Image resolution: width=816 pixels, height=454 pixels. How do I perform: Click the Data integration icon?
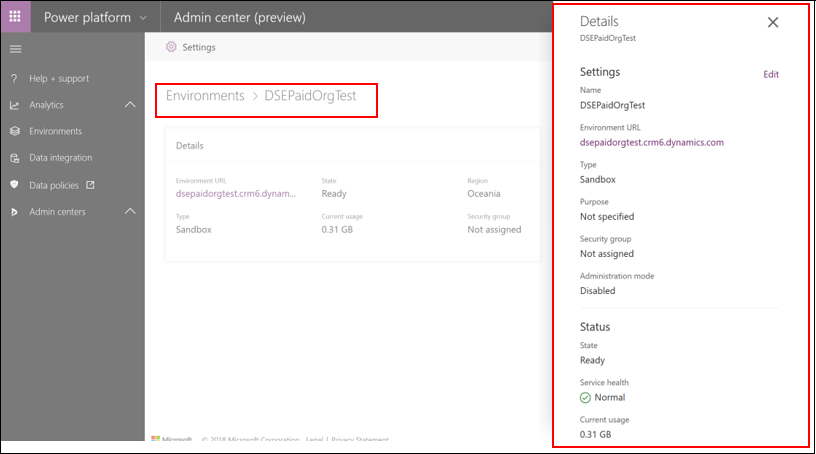(x=14, y=158)
